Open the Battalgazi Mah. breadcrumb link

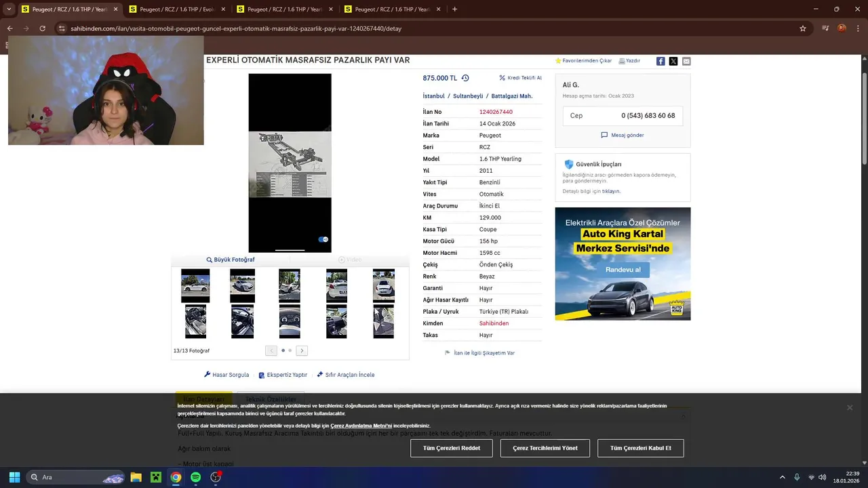click(512, 96)
